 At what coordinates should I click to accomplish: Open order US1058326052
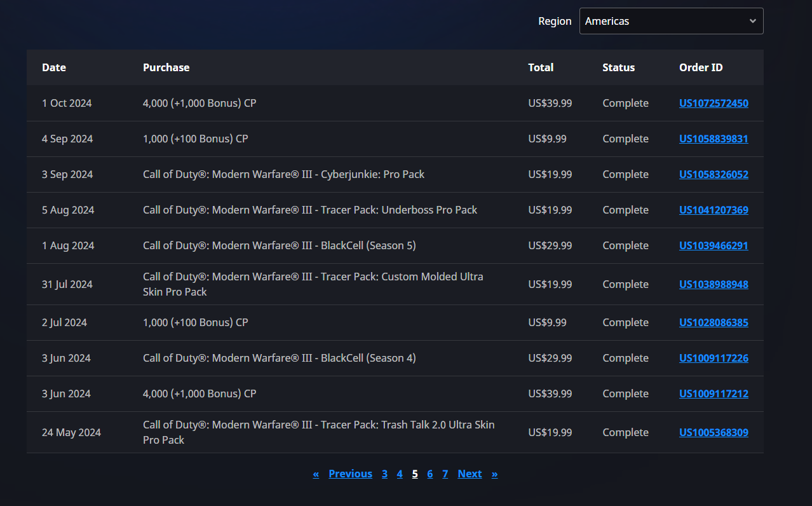[714, 174]
